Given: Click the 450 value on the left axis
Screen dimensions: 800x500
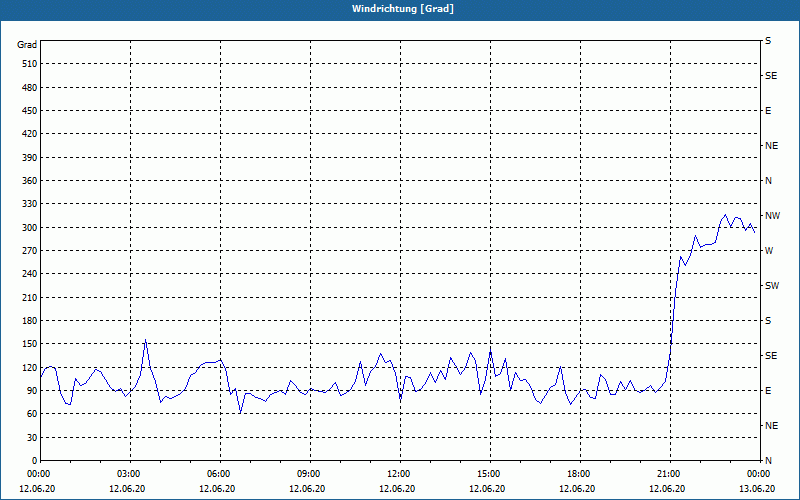Looking at the screenshot, I should [x=29, y=111].
